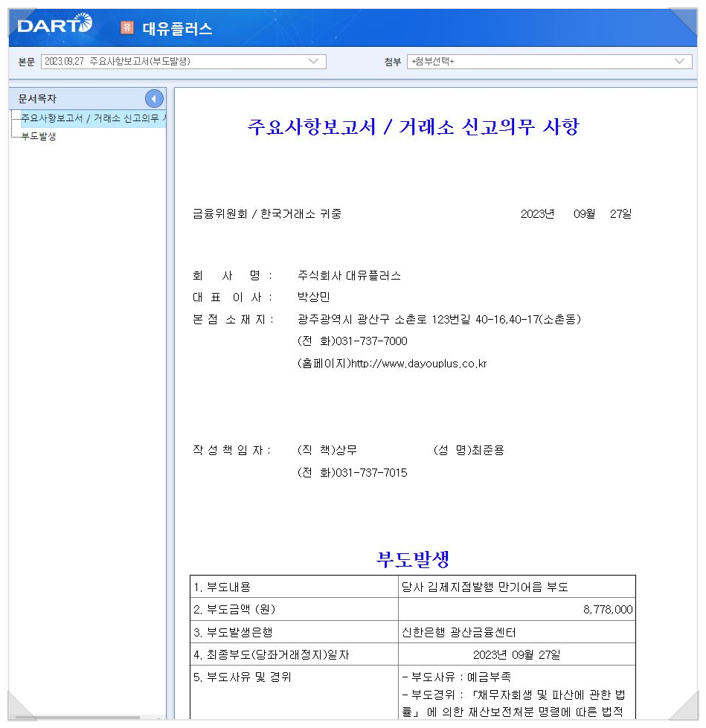
Task: Click the date 2023년 09월 27일 at top
Action: [576, 213]
